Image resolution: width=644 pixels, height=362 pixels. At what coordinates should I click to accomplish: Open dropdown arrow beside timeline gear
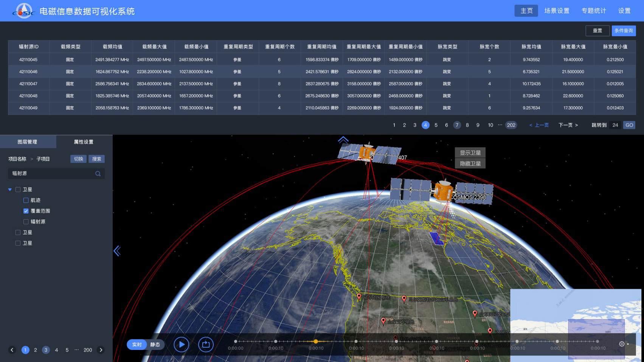click(628, 344)
